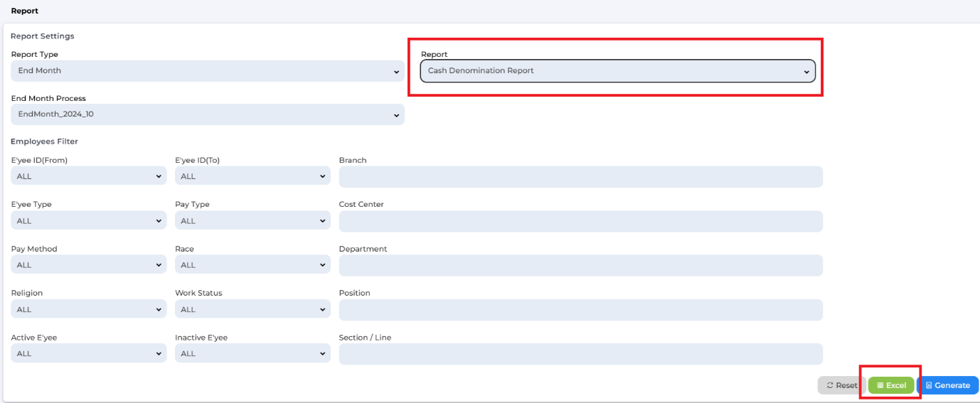Screen dimensions: 980x403
Task: Open the E'yee ID(To) dropdown
Action: point(252,176)
